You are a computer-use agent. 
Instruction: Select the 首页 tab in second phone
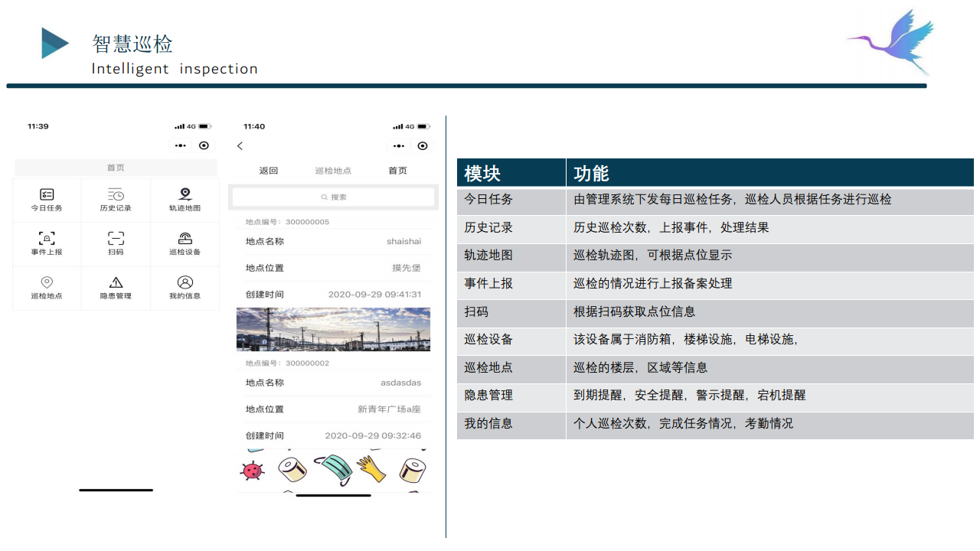[398, 171]
